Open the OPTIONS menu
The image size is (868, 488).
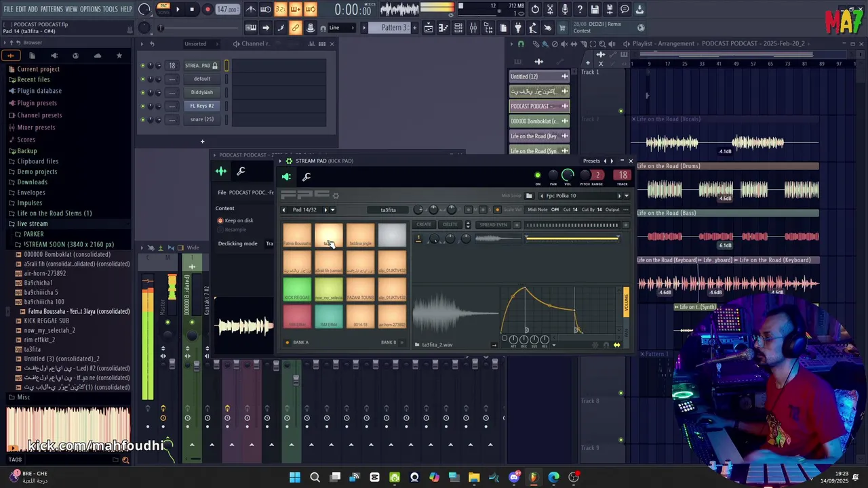[90, 9]
